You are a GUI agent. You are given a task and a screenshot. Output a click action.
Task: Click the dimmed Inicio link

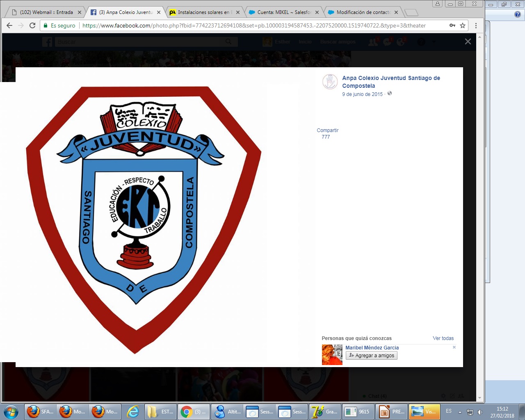(x=305, y=42)
